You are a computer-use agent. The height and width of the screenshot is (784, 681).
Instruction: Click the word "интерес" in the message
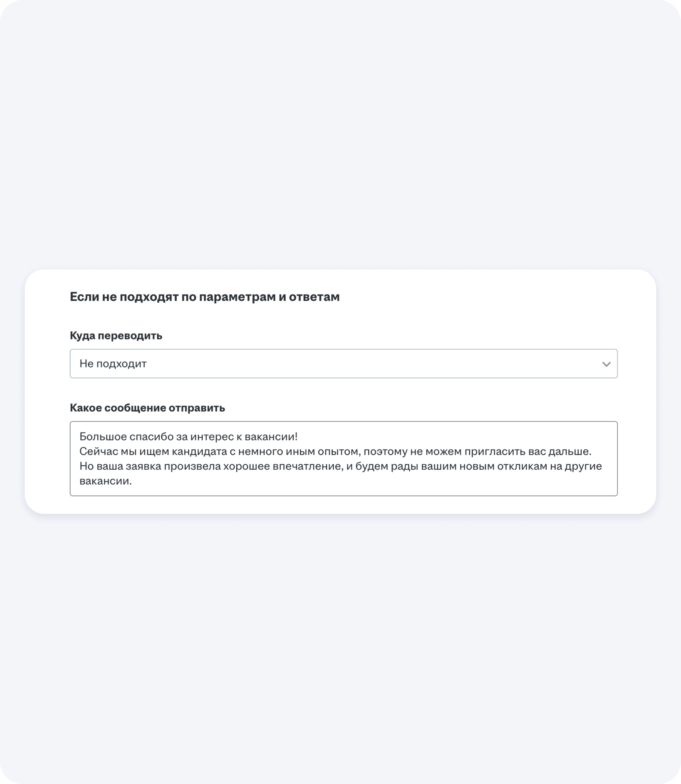click(x=212, y=436)
